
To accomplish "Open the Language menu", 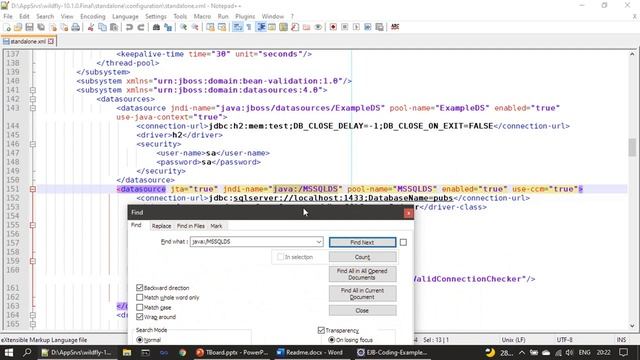I will (x=125, y=16).
